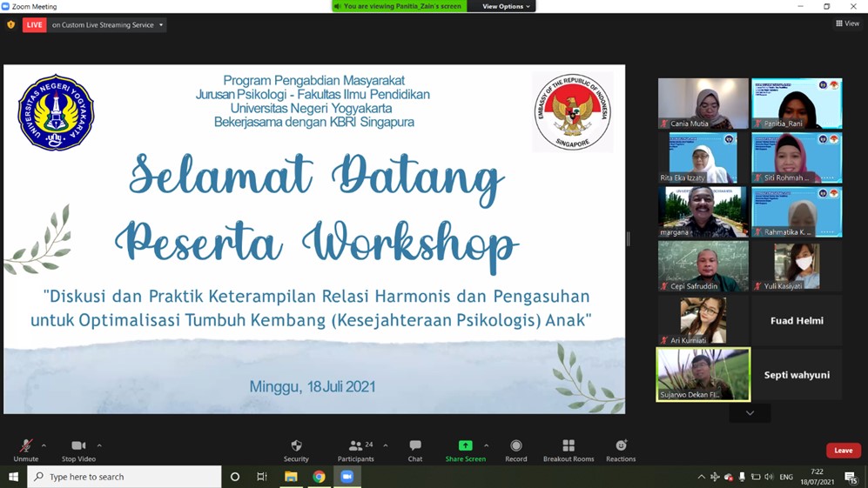
Task: Open the Security shield menu
Action: point(296,451)
